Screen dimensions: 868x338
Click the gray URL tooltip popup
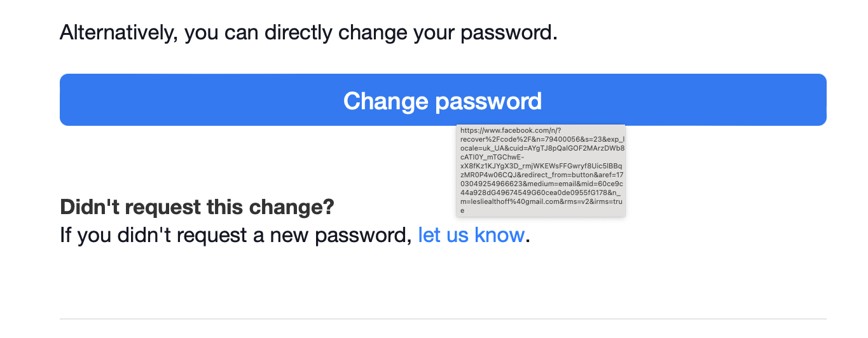pos(541,170)
